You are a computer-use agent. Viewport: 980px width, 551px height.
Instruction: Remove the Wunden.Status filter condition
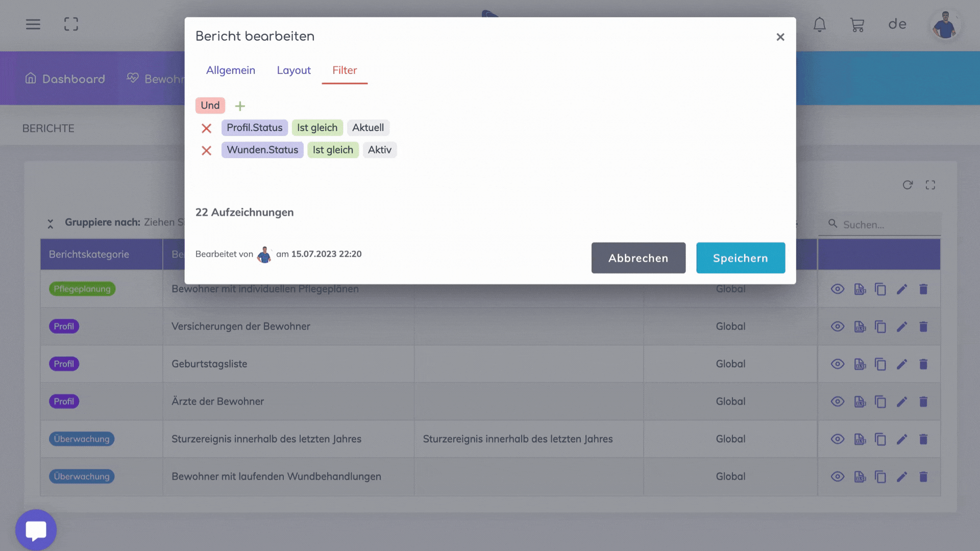click(206, 151)
